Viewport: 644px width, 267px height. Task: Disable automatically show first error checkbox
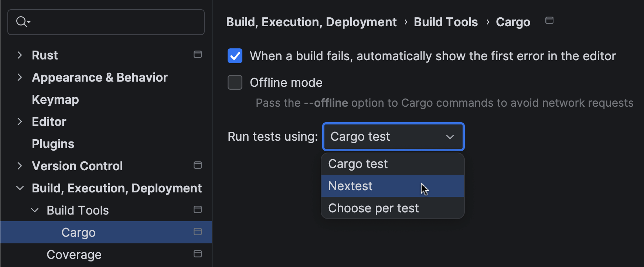coord(235,56)
